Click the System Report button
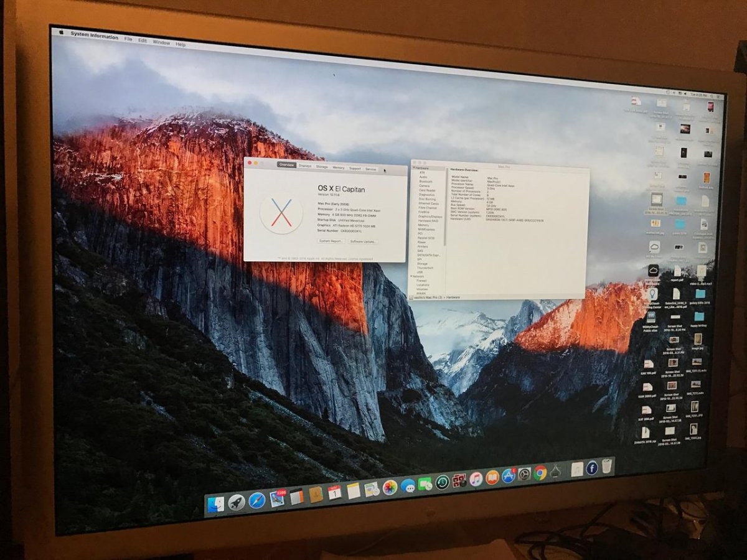 331,241
